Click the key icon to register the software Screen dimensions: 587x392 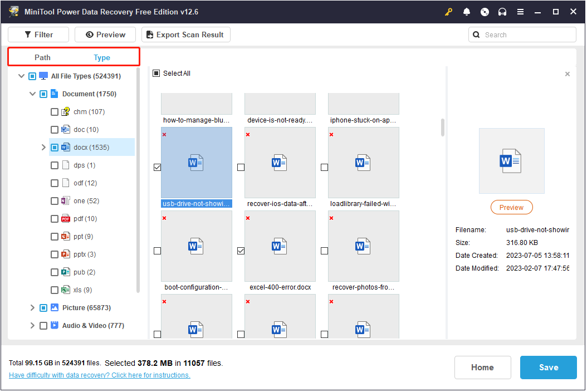(x=448, y=11)
